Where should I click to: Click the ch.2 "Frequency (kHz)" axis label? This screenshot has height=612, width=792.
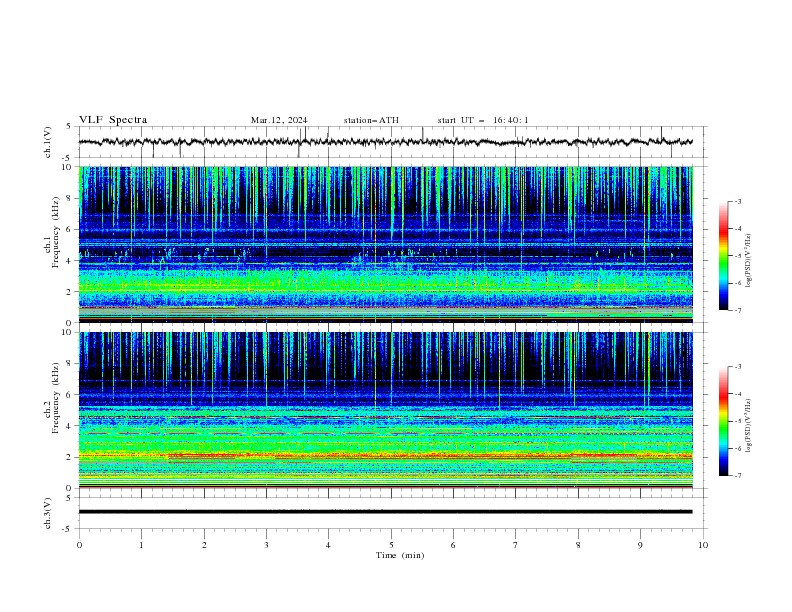pyautogui.click(x=56, y=397)
